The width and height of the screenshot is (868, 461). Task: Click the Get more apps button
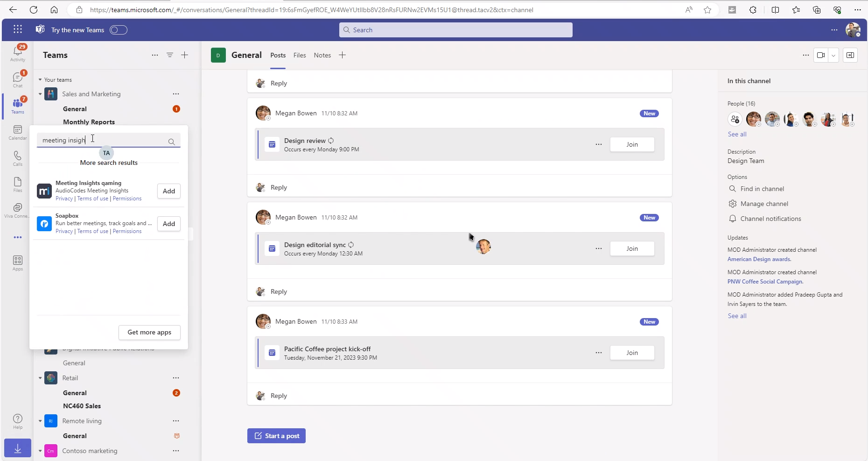pyautogui.click(x=149, y=332)
